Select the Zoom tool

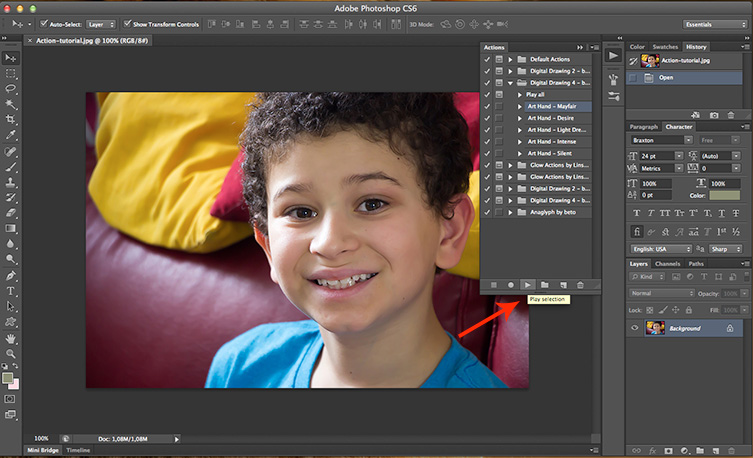(11, 354)
